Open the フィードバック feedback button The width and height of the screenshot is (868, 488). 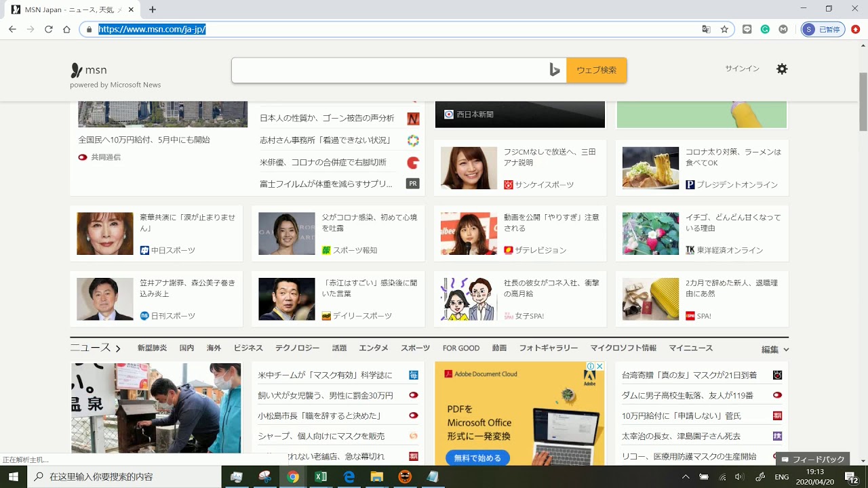coord(812,460)
